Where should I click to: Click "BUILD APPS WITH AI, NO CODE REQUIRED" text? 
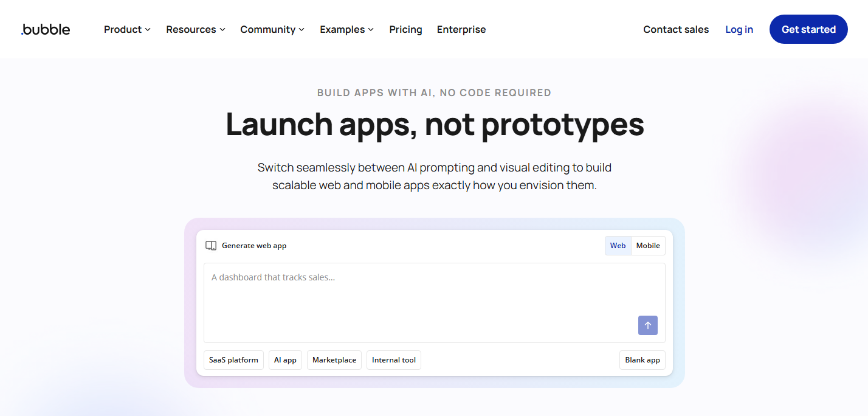[435, 93]
